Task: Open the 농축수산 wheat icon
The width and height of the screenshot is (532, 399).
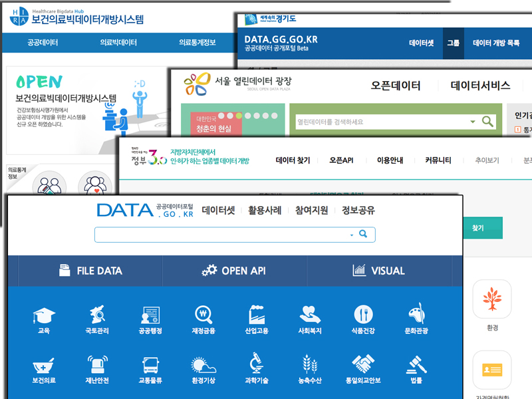Action: pyautogui.click(x=310, y=364)
